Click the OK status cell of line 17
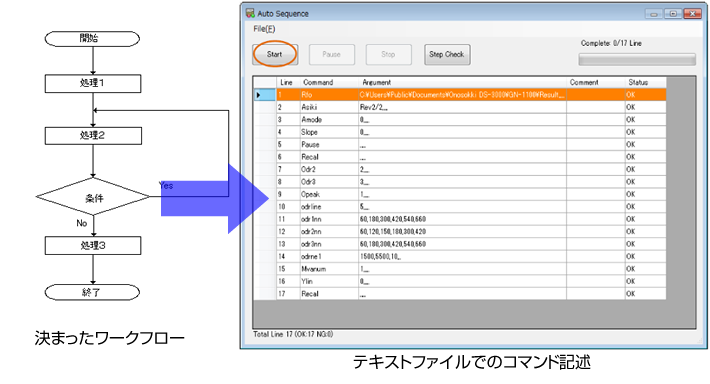The height and width of the screenshot is (384, 710). (645, 294)
